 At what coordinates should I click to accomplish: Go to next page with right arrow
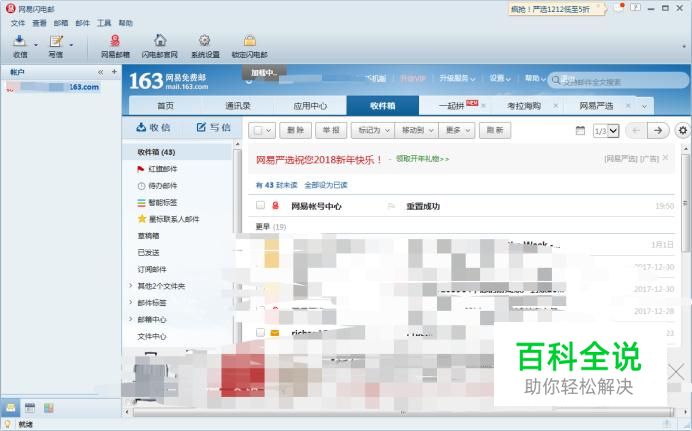pyautogui.click(x=658, y=131)
